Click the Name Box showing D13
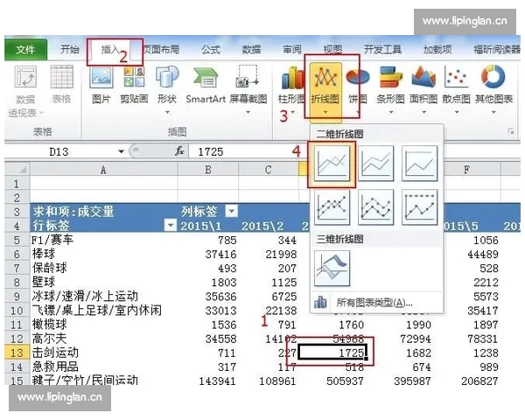 60,151
